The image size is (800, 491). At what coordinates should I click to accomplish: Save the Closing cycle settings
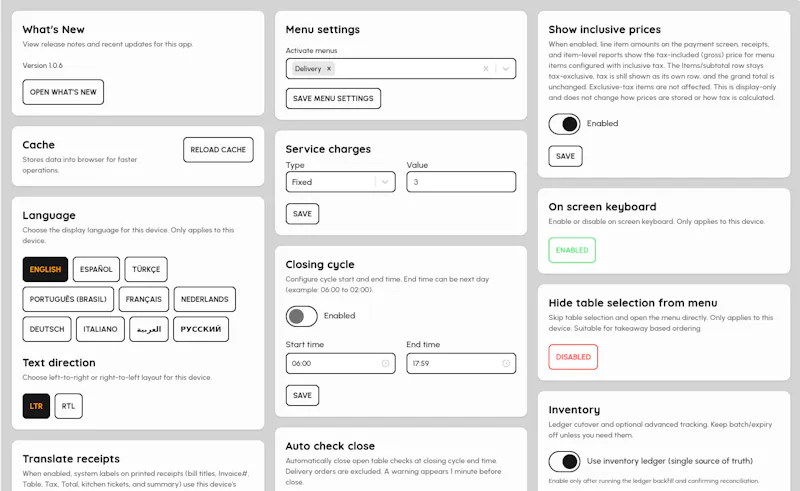point(303,396)
